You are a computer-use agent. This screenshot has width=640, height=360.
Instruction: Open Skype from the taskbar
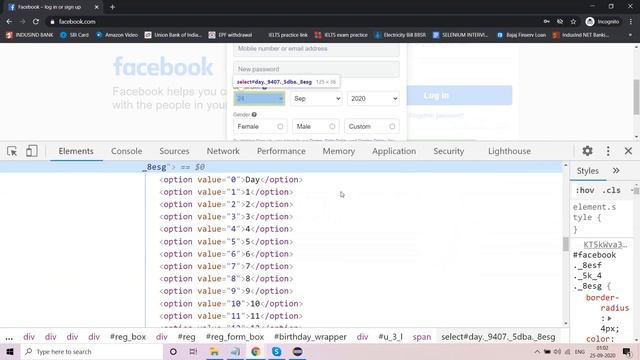pos(276,351)
